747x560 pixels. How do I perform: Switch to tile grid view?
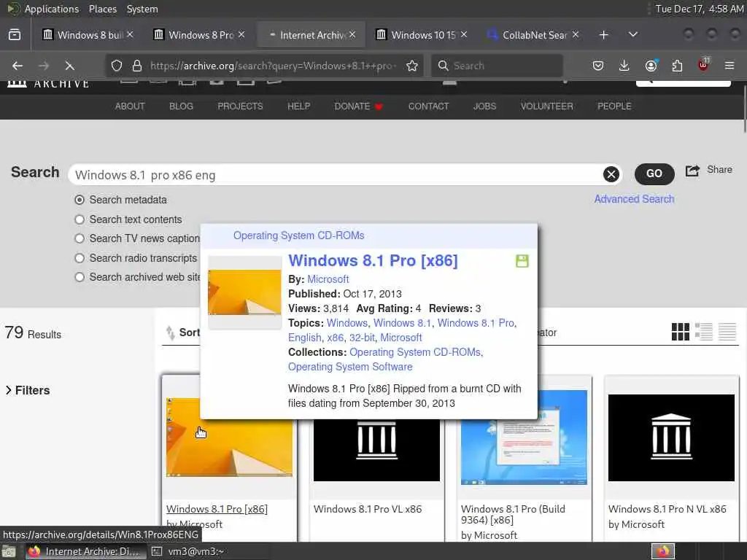pos(681,332)
